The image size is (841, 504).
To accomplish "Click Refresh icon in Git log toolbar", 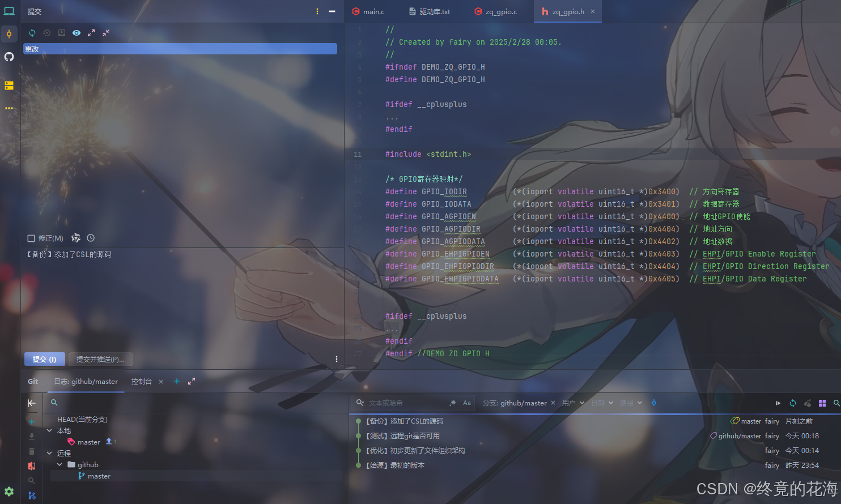I will [x=793, y=403].
